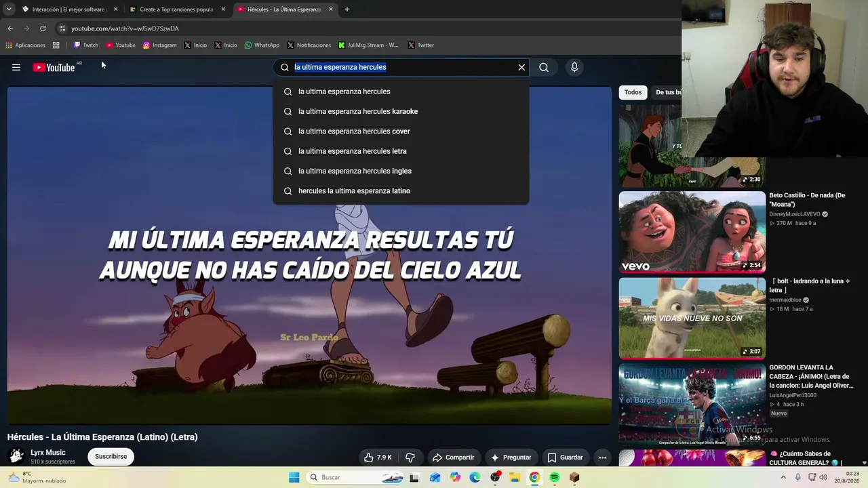
Task: Play the "GORDON LEVANTA LA CABEZA" thumbnail
Action: [692, 404]
